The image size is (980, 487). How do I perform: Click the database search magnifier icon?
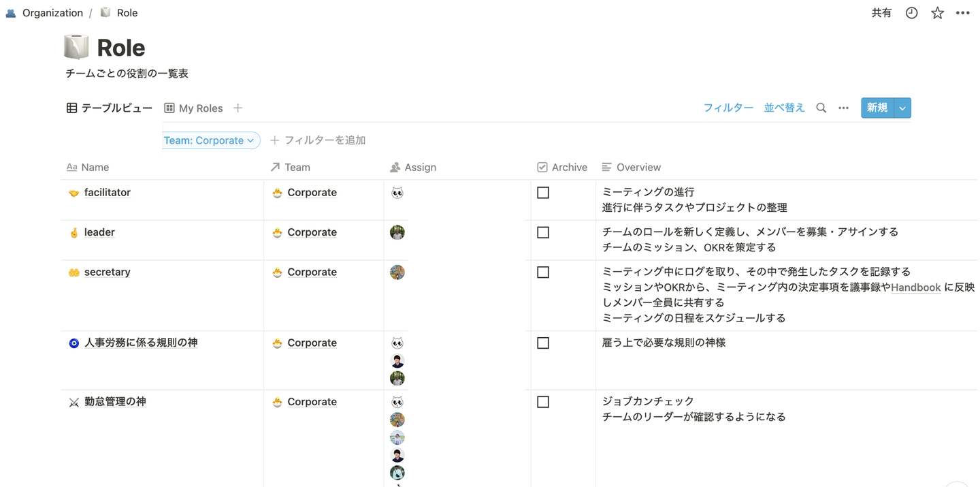821,108
